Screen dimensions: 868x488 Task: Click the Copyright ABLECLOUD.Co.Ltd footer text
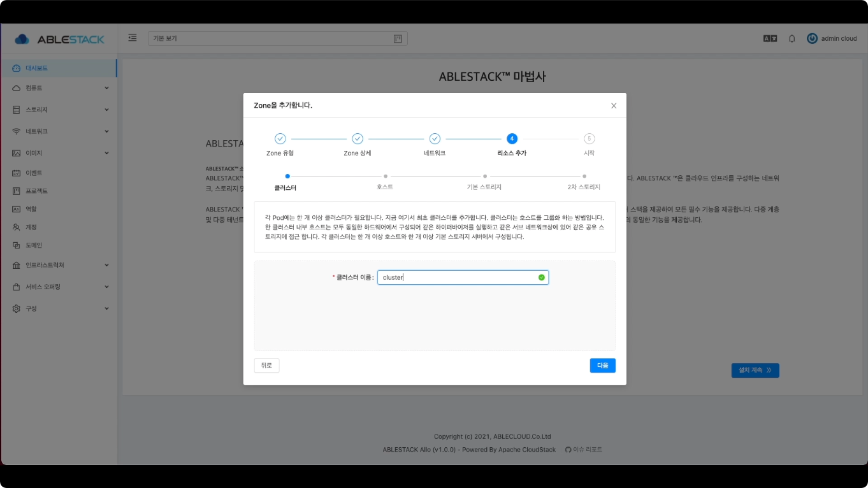point(493,436)
